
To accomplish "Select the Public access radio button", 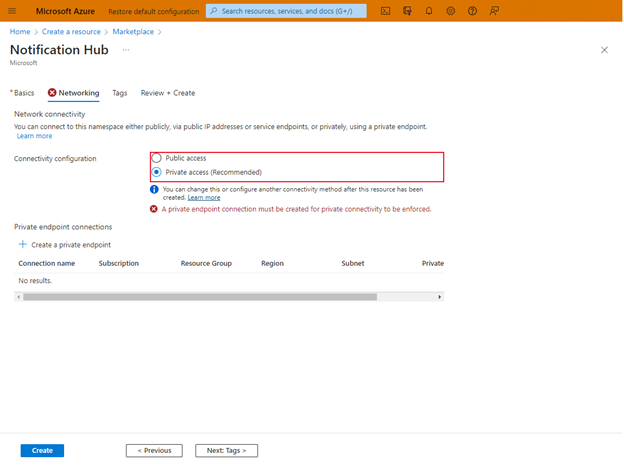I will click(x=156, y=158).
